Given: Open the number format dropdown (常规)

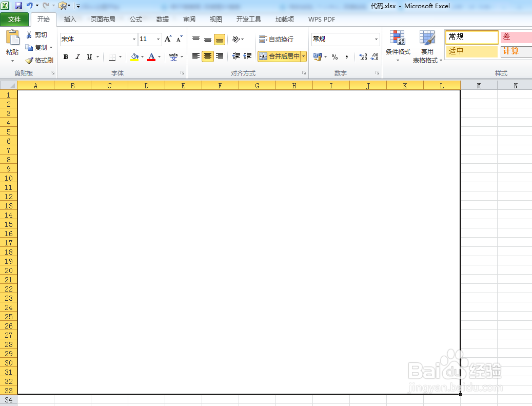Looking at the screenshot, I should (376, 40).
